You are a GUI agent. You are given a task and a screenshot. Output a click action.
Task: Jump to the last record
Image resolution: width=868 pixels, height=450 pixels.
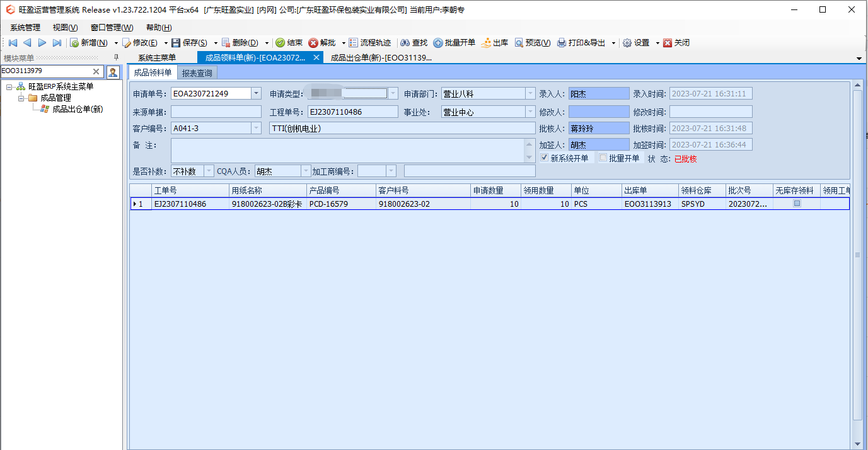(x=57, y=43)
